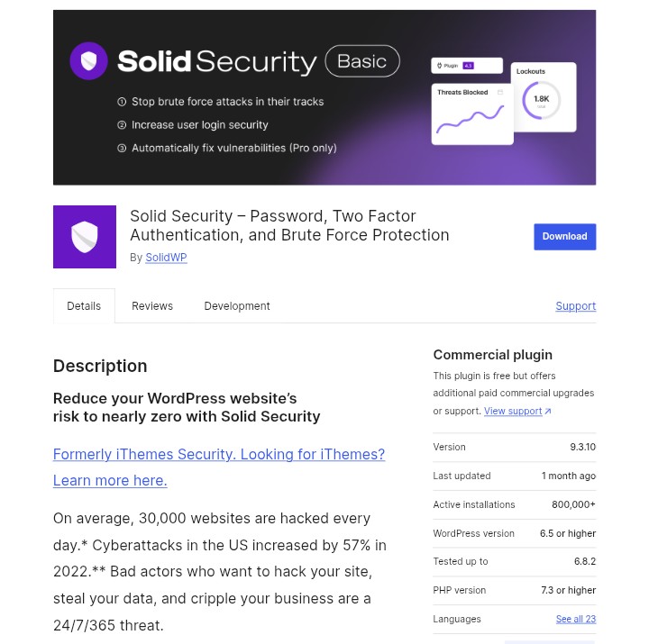Click the shield logo in the banner
The height and width of the screenshot is (644, 649).
click(88, 61)
